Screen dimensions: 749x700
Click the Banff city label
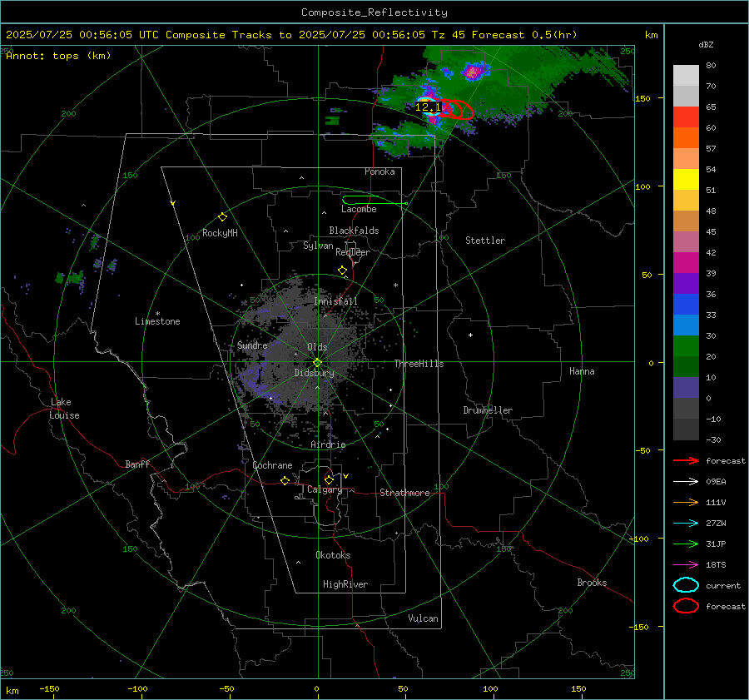pos(137,464)
